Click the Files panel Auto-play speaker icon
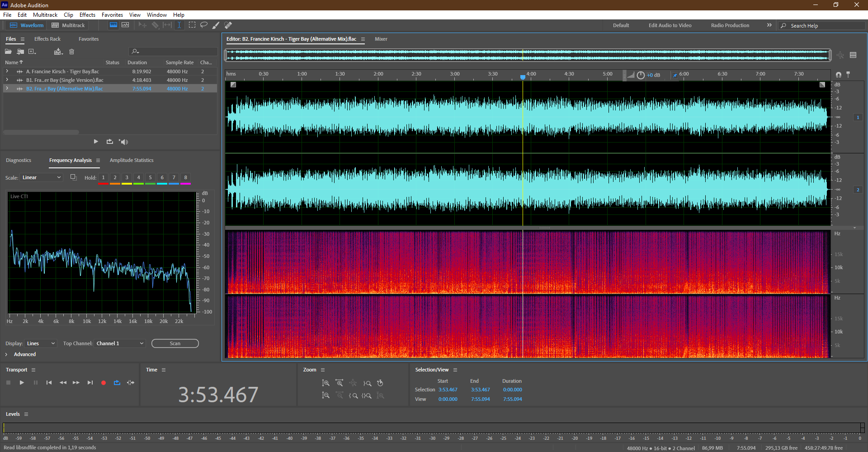 click(x=123, y=142)
